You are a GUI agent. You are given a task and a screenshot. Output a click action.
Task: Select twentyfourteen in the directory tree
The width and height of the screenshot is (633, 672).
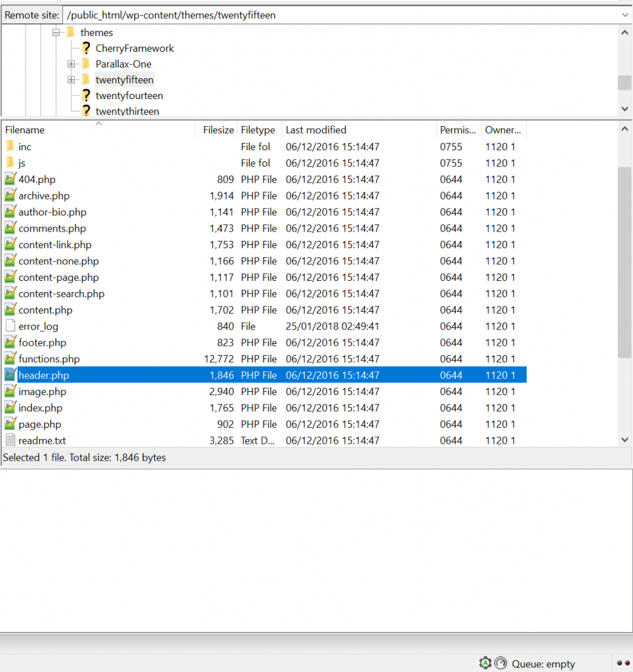coord(129,96)
